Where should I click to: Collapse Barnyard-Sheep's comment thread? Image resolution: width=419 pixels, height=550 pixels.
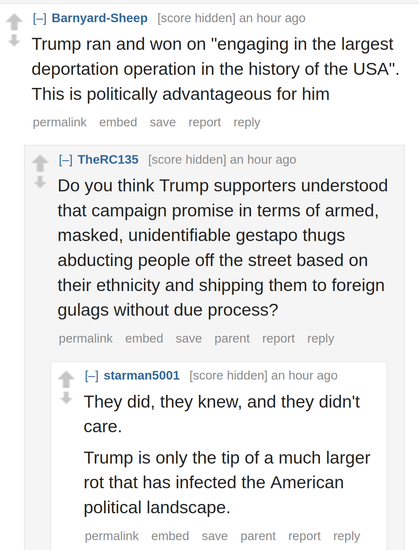pos(39,18)
